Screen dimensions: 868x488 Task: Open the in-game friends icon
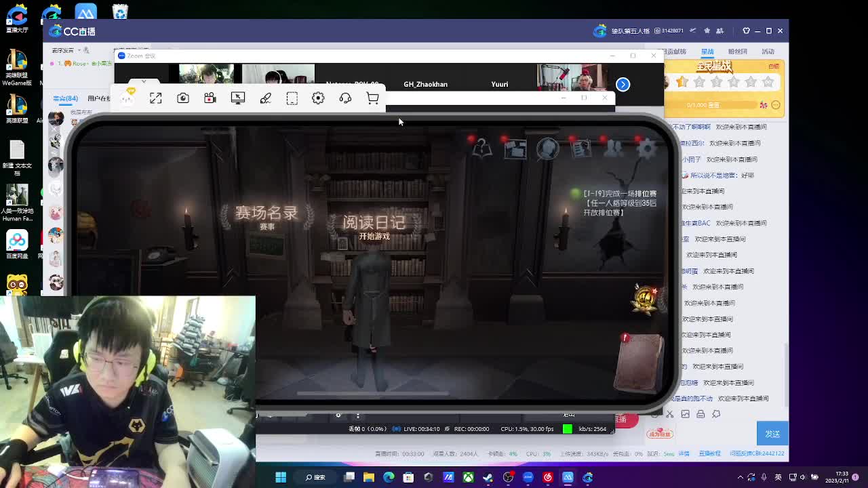(x=614, y=148)
